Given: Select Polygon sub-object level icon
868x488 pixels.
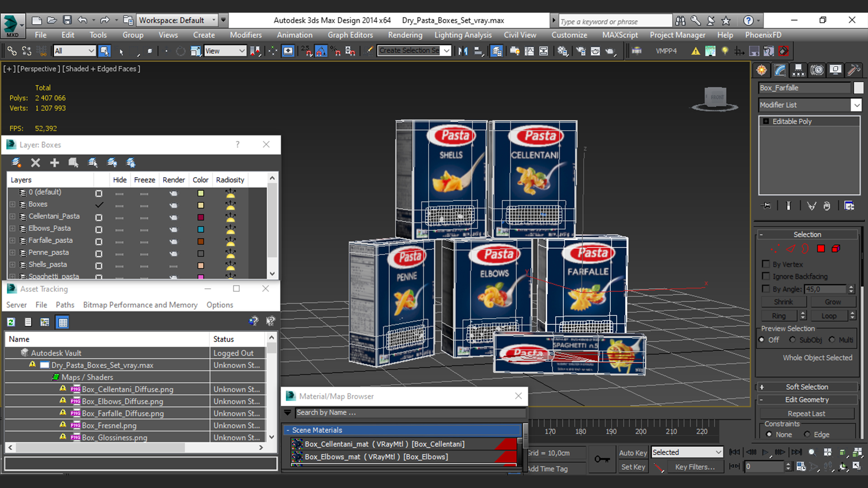Looking at the screenshot, I should point(821,249).
